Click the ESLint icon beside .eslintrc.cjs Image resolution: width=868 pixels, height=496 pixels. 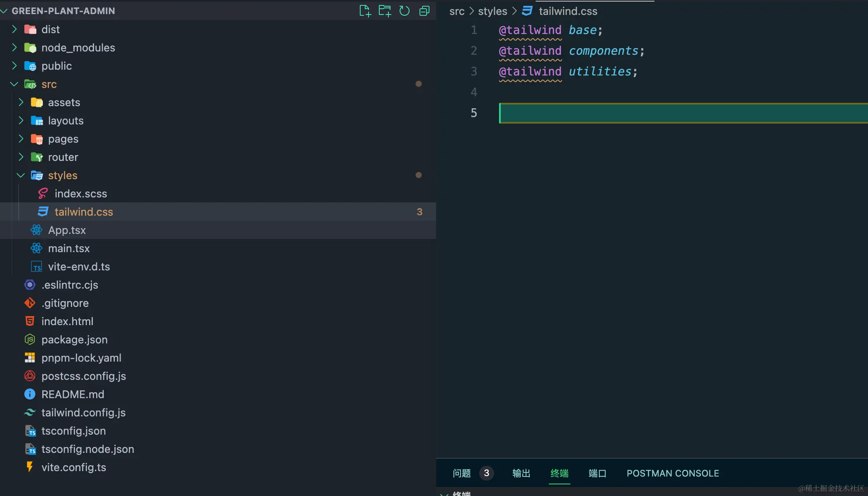[30, 284]
